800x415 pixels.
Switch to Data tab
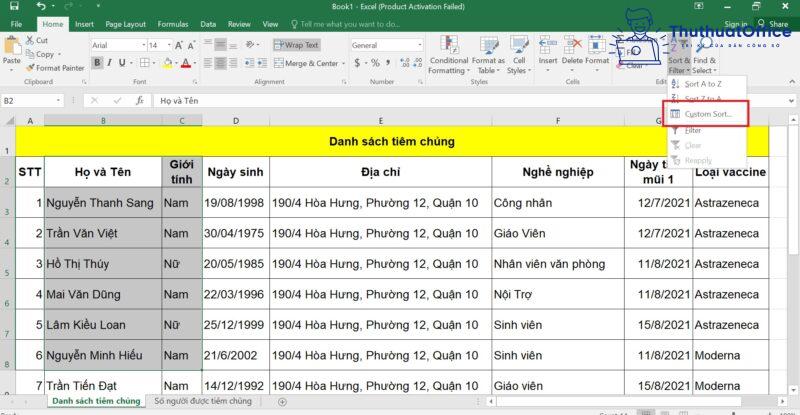[x=208, y=24]
